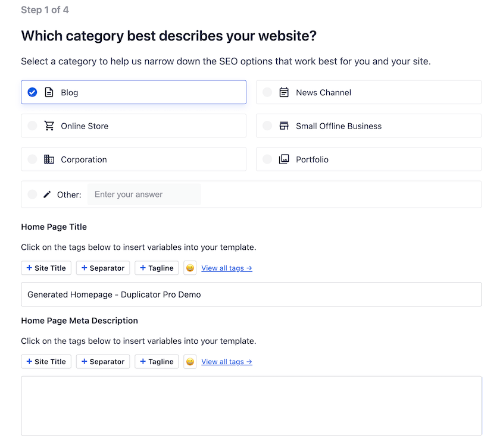Open View all tags link for Title
This screenshot has width=503, height=448.
pos(226,268)
